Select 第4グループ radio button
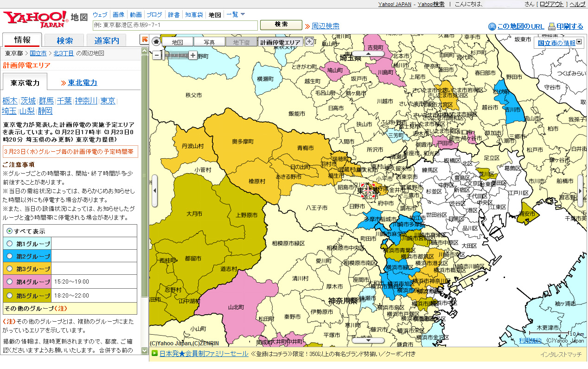 9,281
